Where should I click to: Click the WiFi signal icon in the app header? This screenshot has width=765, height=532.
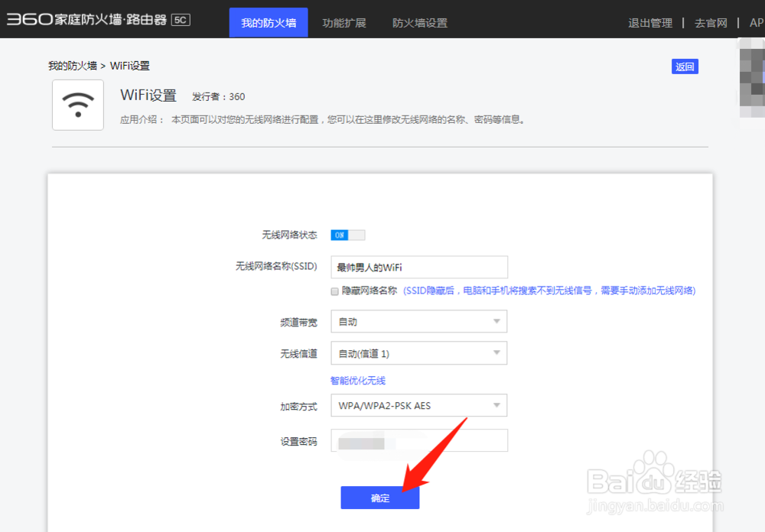coord(77,105)
